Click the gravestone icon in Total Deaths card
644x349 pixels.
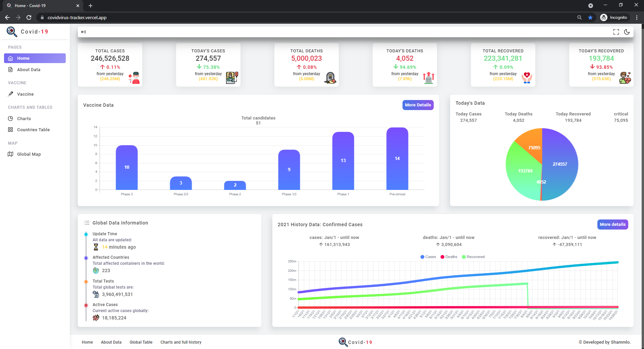[x=330, y=78]
